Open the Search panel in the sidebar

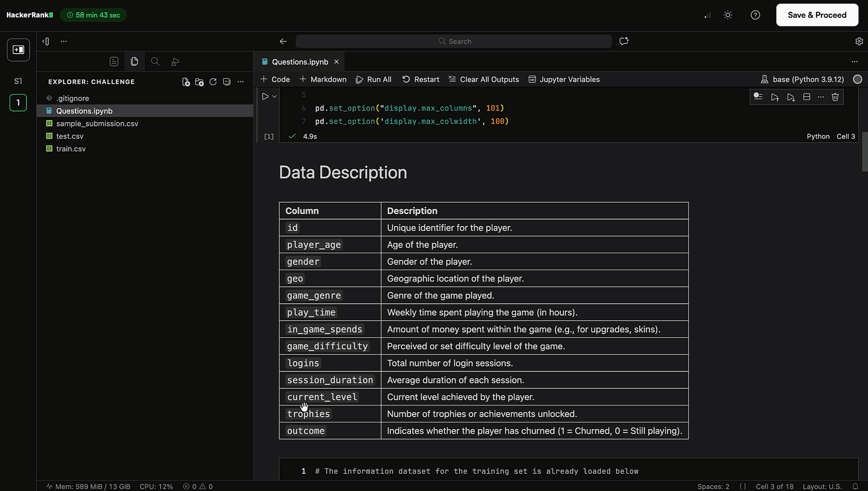(155, 61)
